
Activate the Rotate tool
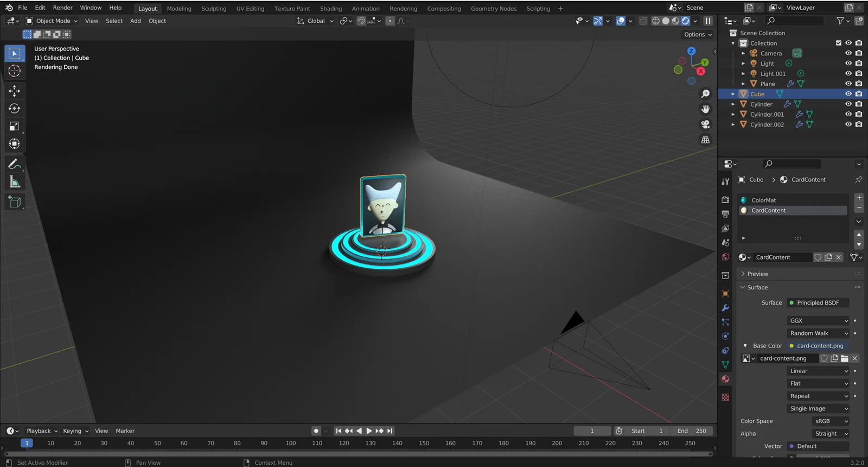tap(15, 109)
